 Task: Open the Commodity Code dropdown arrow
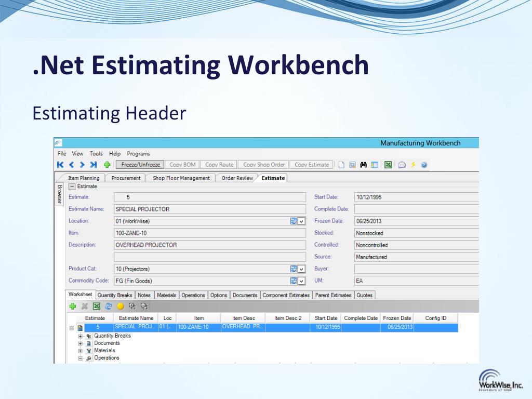coord(301,281)
